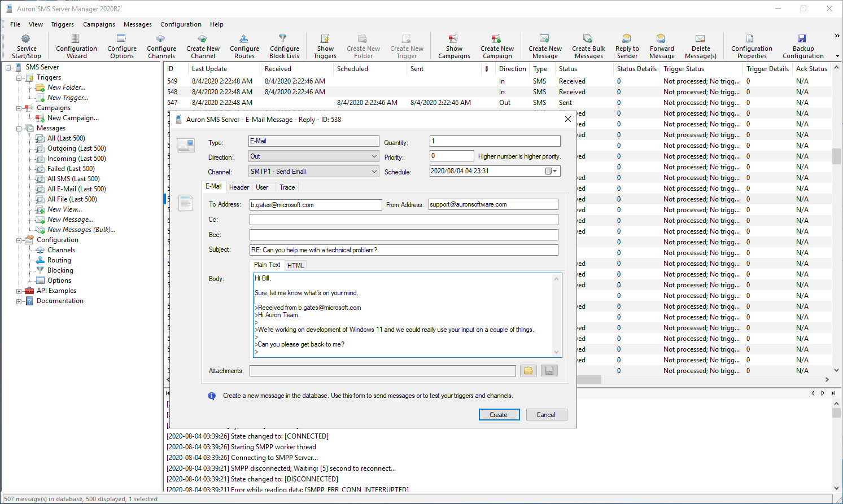843x504 pixels.
Task: Browse for attachment with folder icon
Action: point(528,371)
